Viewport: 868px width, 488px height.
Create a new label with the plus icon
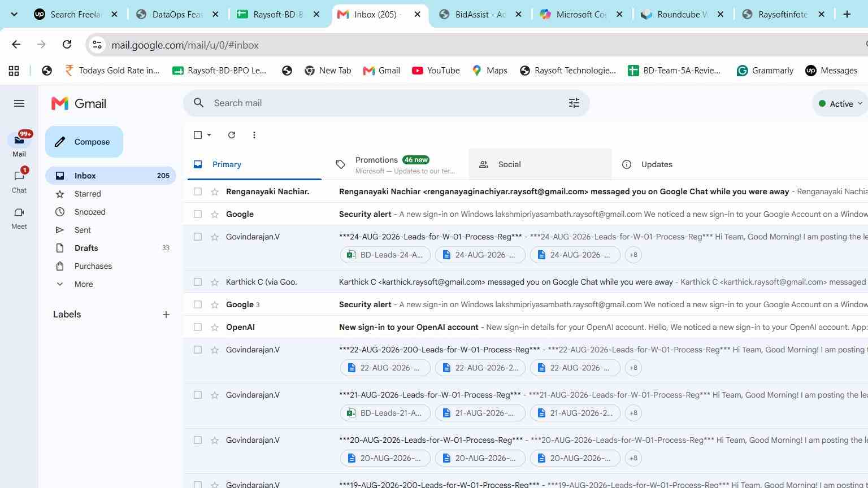(166, 315)
